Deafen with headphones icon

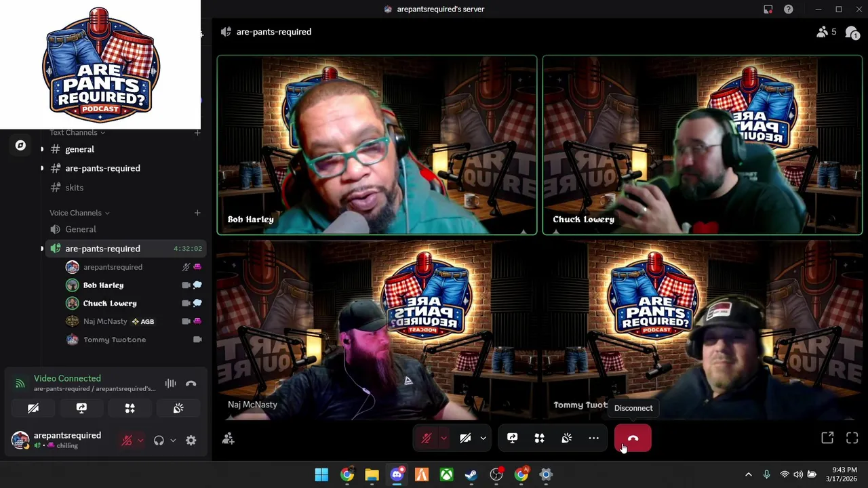[159, 441]
